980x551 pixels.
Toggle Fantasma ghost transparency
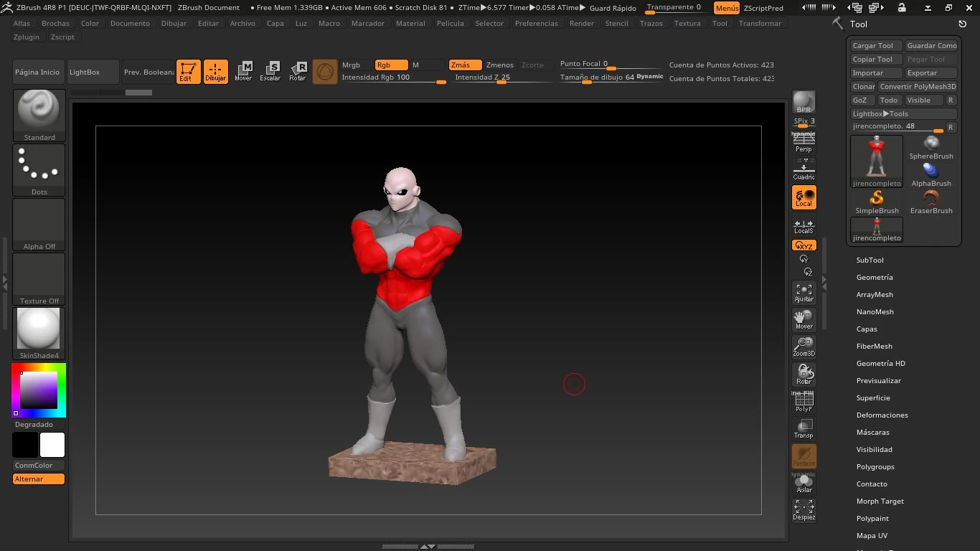[x=804, y=456]
